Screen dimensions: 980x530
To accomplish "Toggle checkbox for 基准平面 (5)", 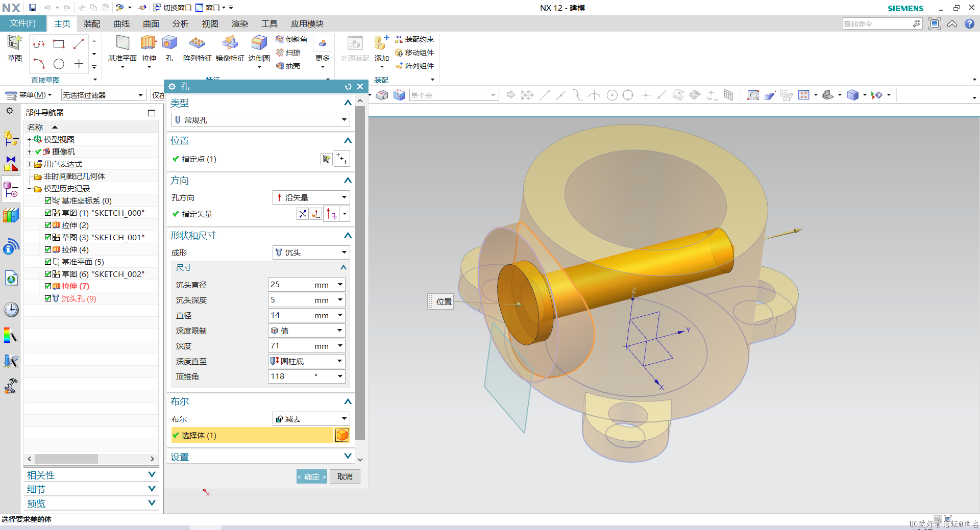I will tap(48, 262).
